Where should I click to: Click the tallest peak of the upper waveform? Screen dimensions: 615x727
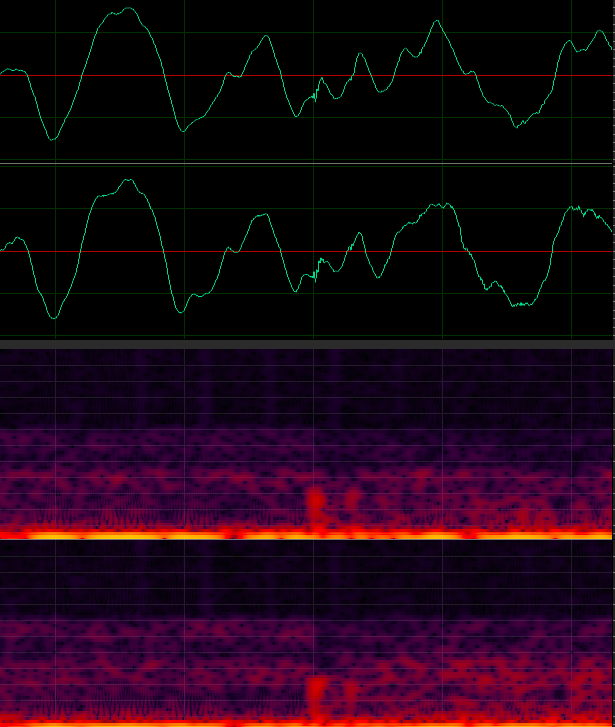[x=130, y=9]
